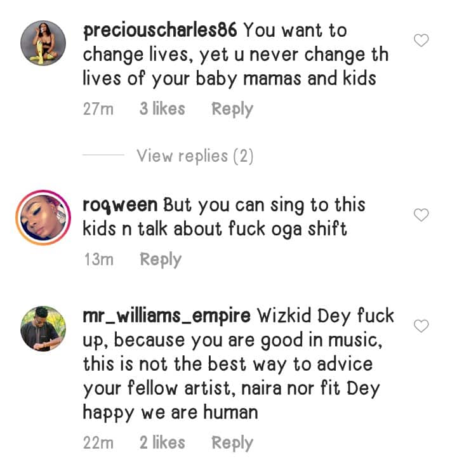
Task: Open roqween's story ring avatar
Action: (x=43, y=216)
